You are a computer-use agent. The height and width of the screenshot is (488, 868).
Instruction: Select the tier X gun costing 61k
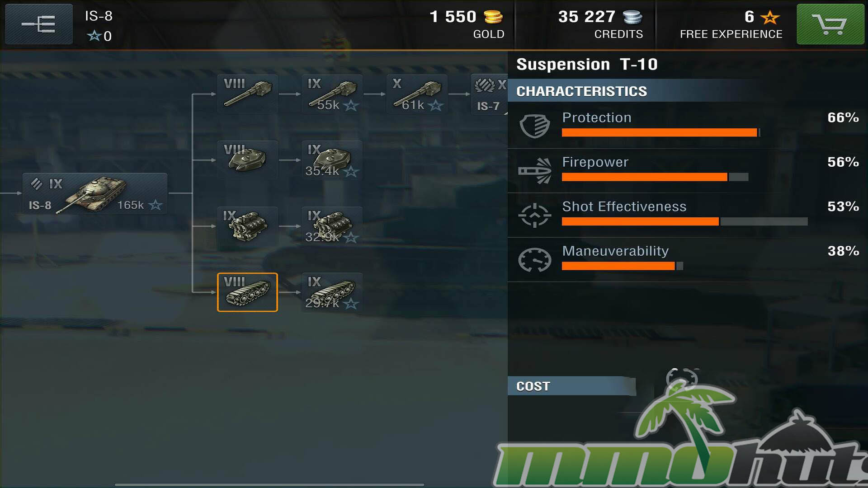pos(417,94)
